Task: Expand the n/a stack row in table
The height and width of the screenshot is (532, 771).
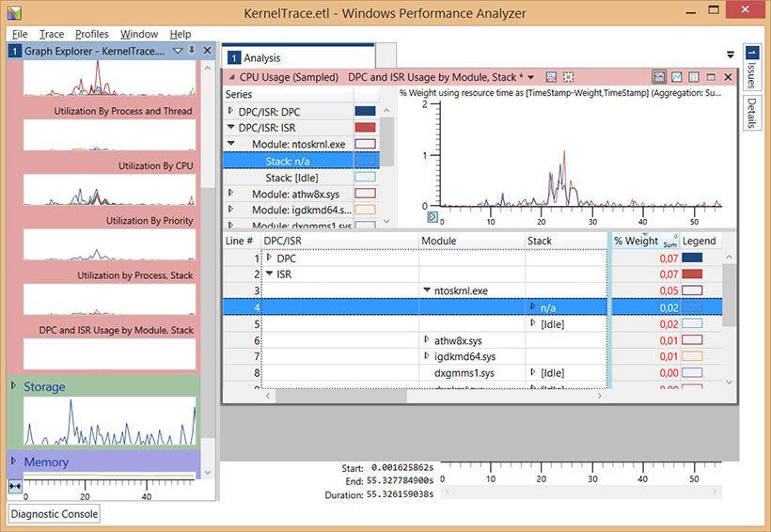Action: (533, 306)
